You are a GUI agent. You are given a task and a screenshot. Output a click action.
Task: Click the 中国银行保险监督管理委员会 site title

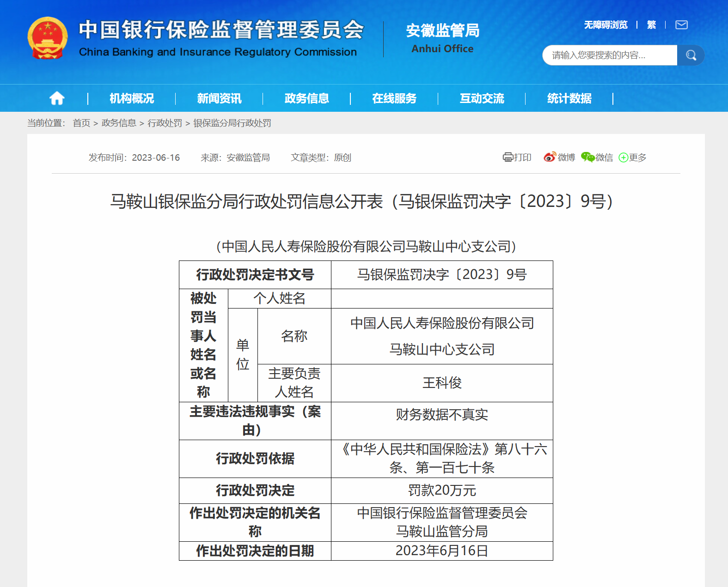[221, 30]
